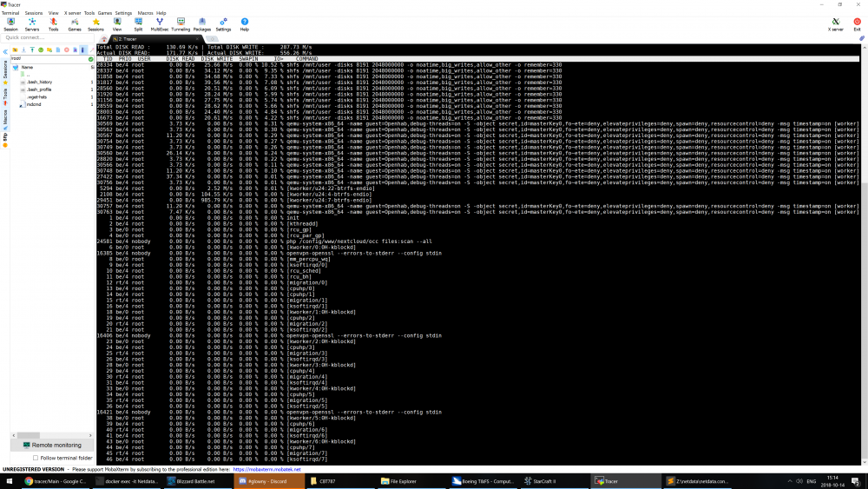Screen dimensions: 868x489
Task: Open the Settings gear toolbar icon
Action: (223, 24)
